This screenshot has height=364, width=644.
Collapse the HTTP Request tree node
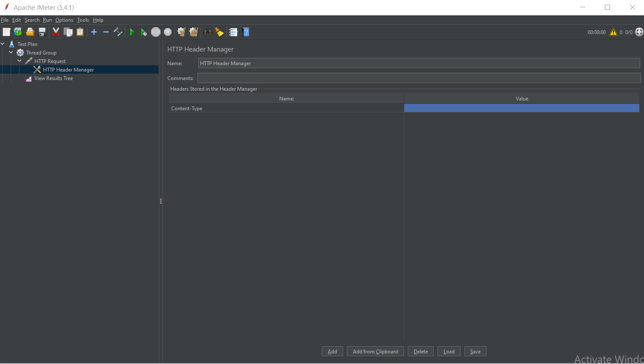pos(20,61)
